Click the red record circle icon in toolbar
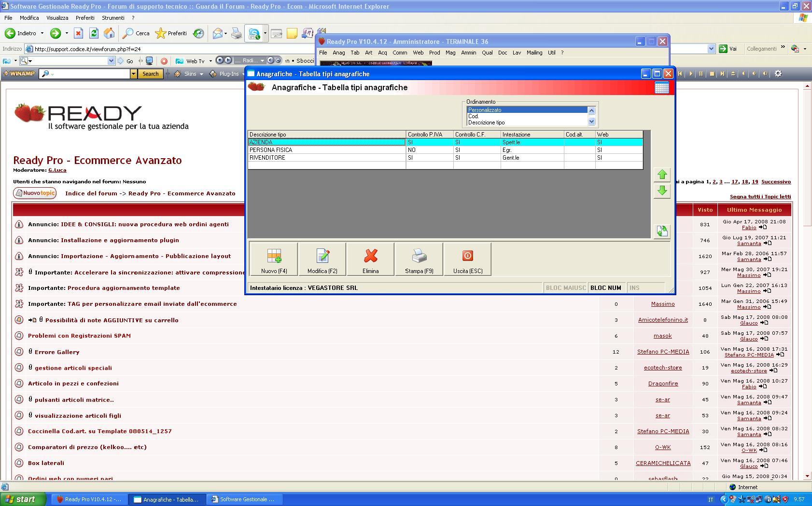The width and height of the screenshot is (812, 506). (x=164, y=61)
